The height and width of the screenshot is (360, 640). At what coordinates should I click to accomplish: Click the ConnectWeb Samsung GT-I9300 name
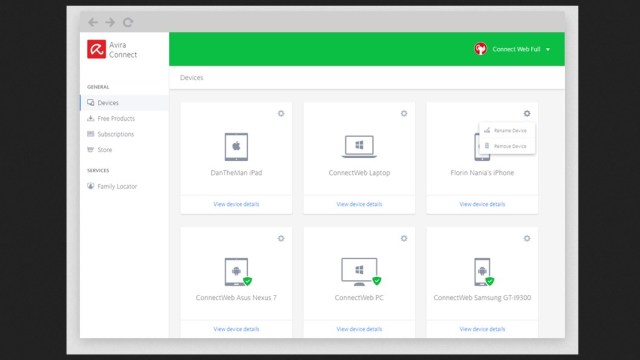tap(482, 298)
